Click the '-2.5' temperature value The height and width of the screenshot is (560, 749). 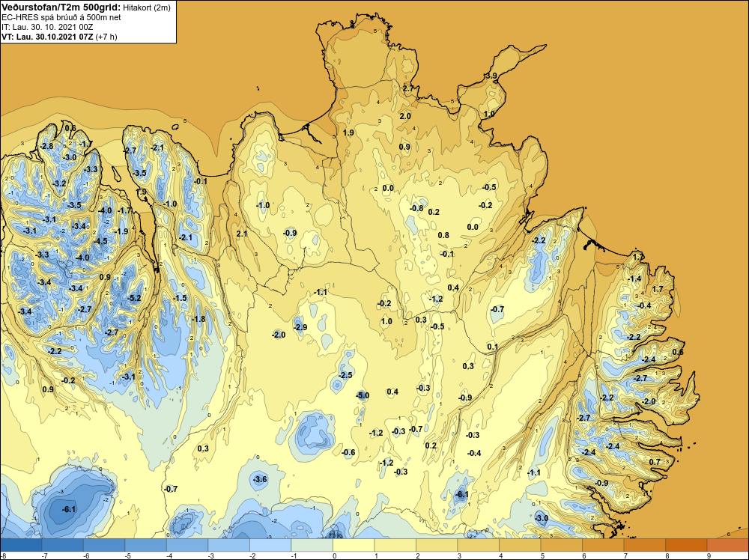[345, 375]
